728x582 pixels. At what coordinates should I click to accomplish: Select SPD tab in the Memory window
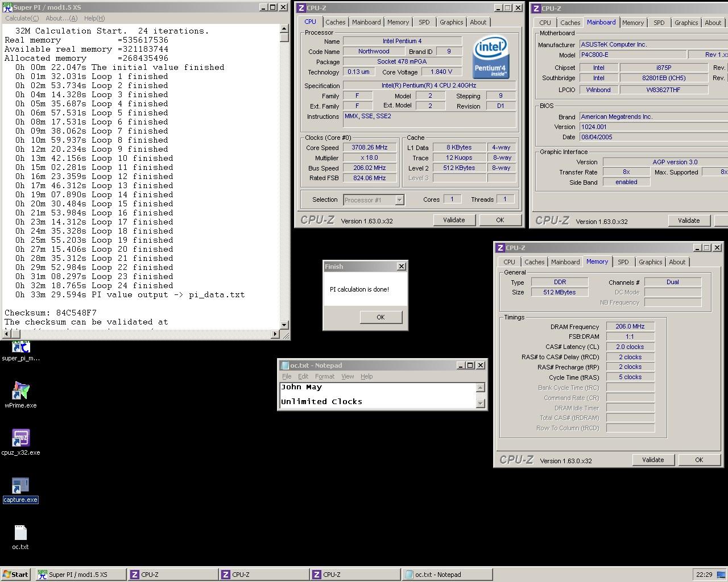623,262
